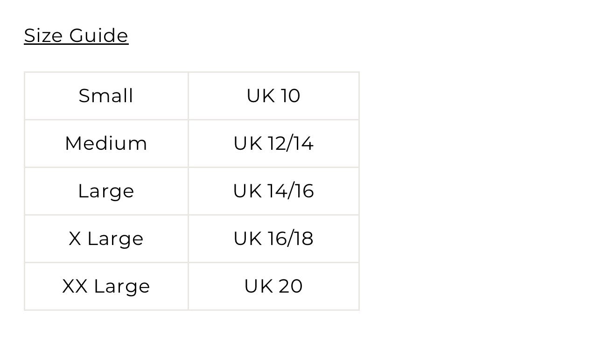Click '14/16' in the Large row
Screen dimensions: 602x364
291,191
